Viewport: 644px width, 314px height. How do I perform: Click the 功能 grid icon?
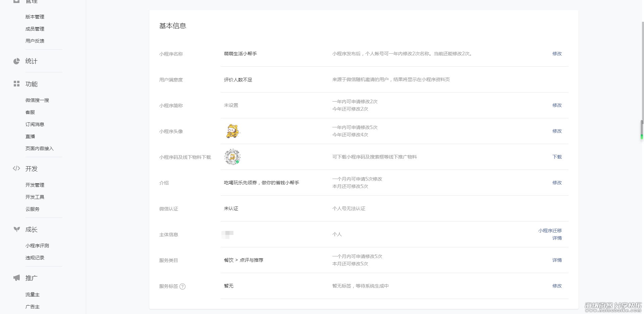click(16, 84)
